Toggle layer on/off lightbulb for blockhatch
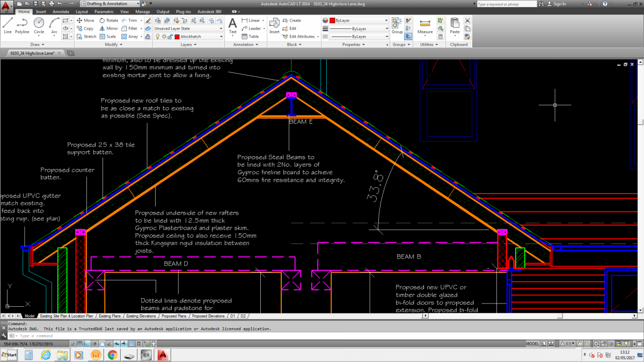 pos(157,36)
